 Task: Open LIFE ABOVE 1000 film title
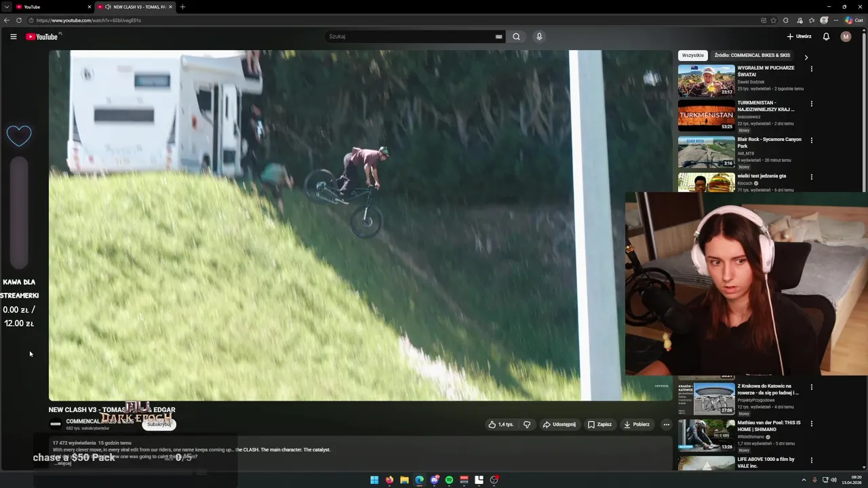coord(766,462)
